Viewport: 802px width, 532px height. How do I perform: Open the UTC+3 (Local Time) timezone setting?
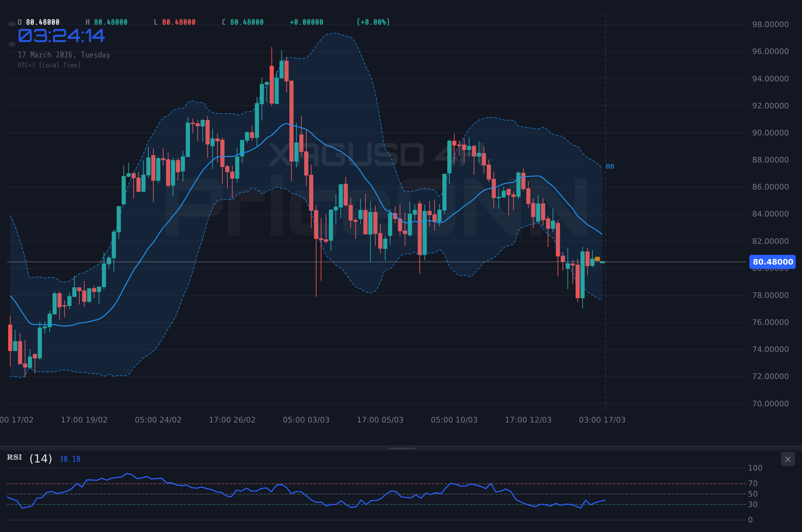click(x=49, y=65)
